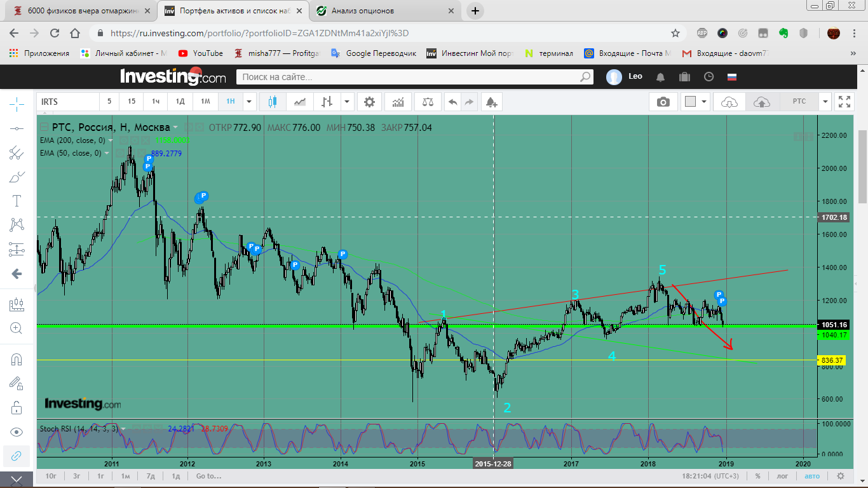This screenshot has width=868, height=488.
Task: Open the dropdown arrow beside the bar-style icon
Action: tap(347, 102)
